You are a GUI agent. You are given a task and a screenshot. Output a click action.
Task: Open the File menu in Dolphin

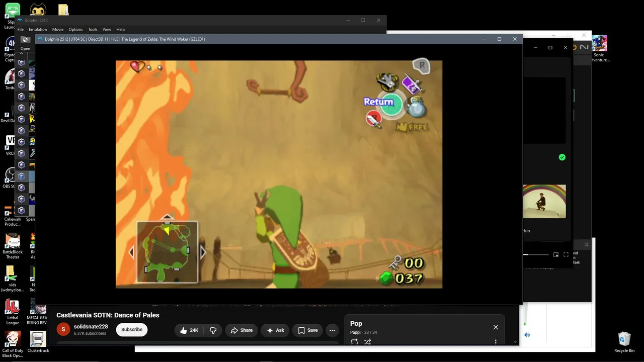(x=21, y=29)
